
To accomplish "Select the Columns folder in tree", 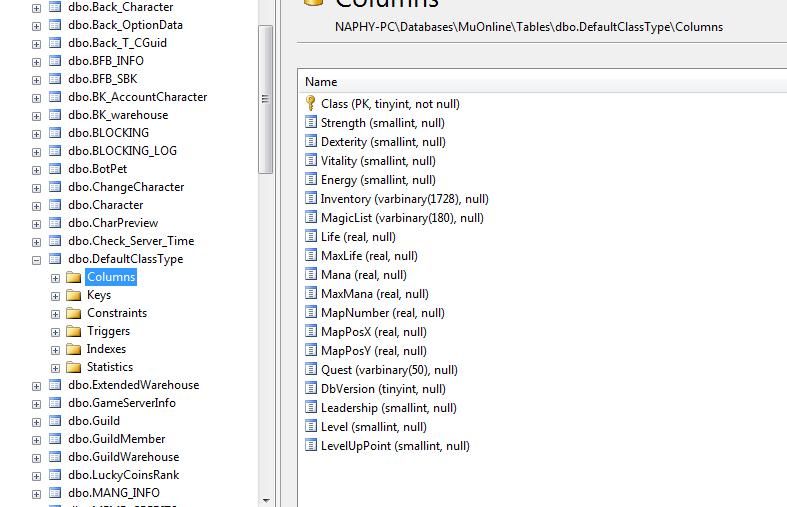I will coord(110,277).
